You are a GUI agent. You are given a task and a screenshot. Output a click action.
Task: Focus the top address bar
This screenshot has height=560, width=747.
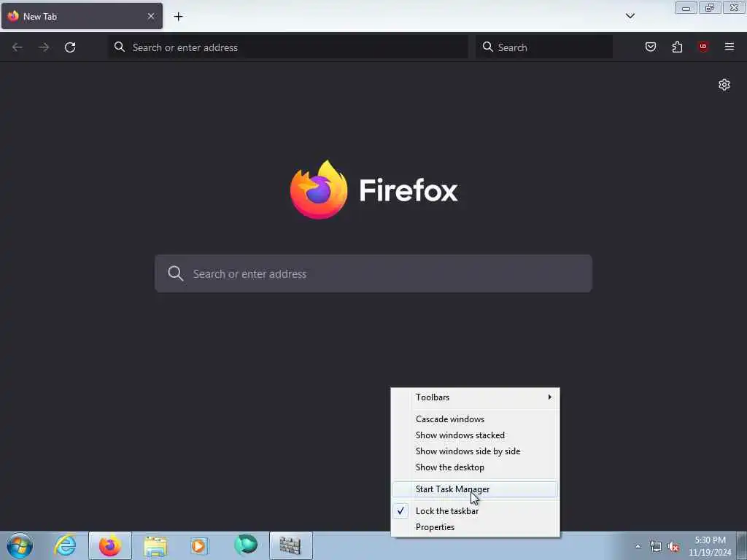coord(288,47)
